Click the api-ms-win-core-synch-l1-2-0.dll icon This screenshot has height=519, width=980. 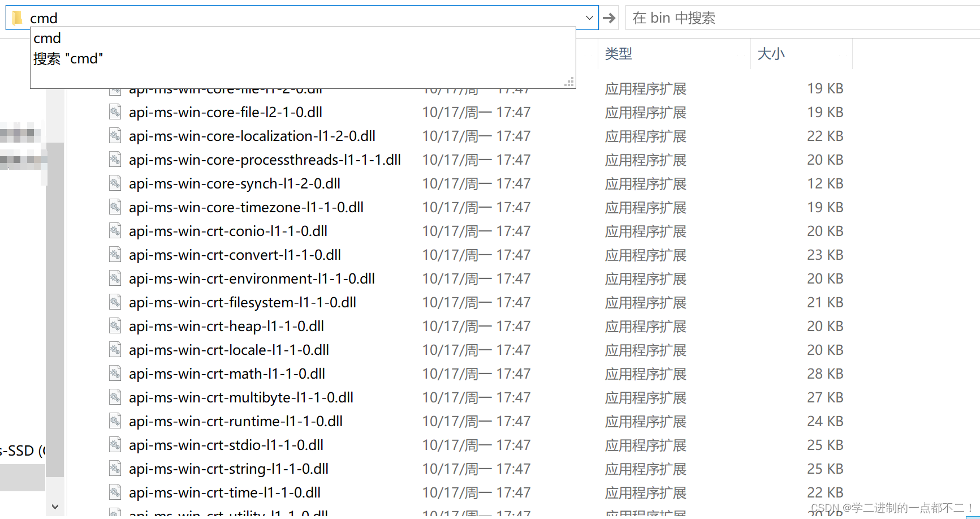(115, 183)
